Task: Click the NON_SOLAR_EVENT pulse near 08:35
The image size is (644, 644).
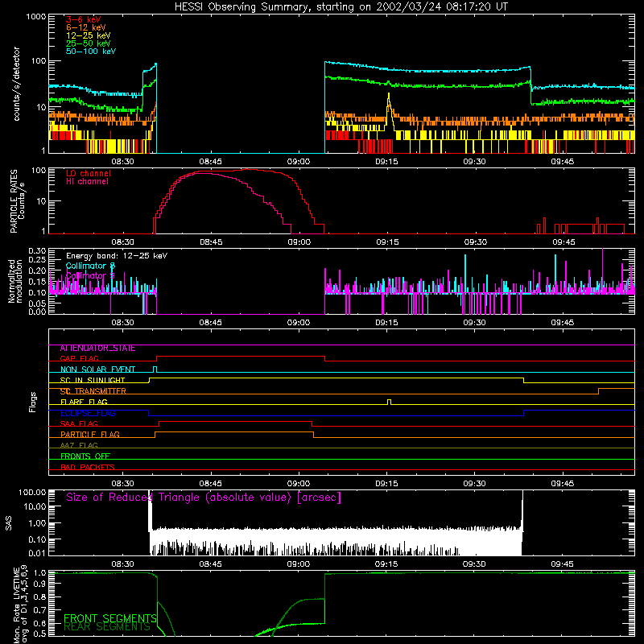Action: [155, 369]
